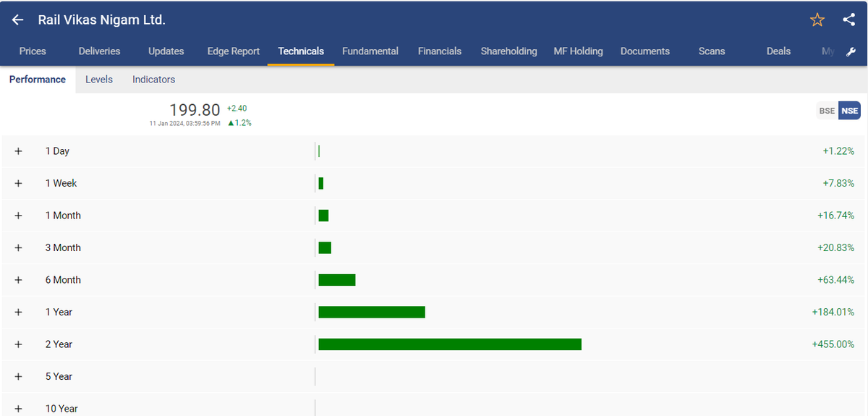
Task: Click the +16.74% return value
Action: (x=836, y=216)
